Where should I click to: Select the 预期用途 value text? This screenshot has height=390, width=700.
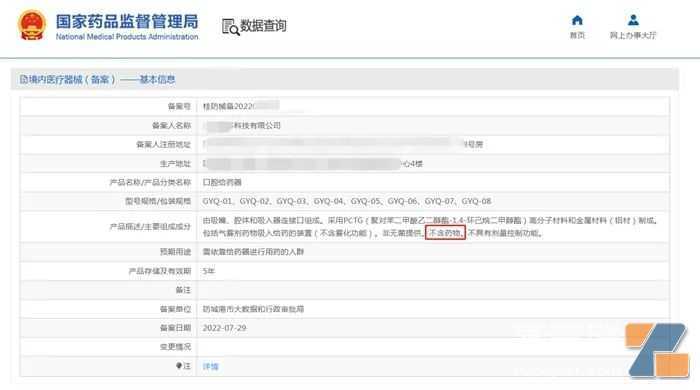click(x=253, y=252)
